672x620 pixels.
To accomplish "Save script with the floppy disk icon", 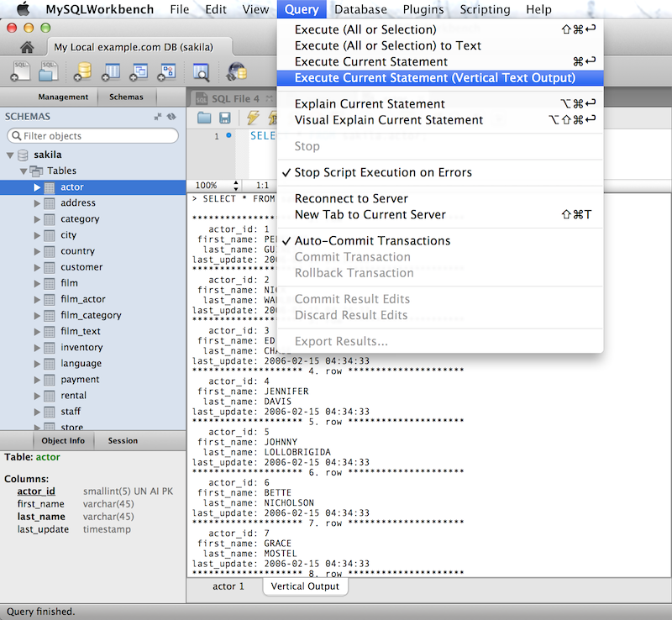I will point(224,118).
